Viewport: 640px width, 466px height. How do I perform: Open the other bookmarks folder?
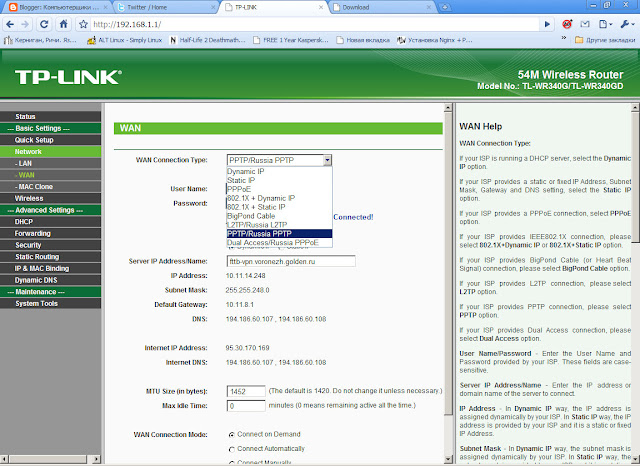[605, 40]
